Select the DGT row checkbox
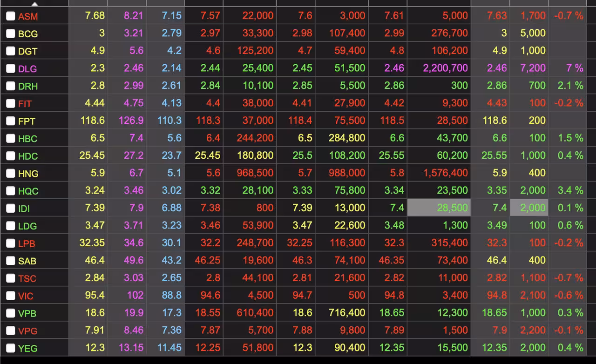This screenshot has height=364, width=596. pyautogui.click(x=11, y=51)
